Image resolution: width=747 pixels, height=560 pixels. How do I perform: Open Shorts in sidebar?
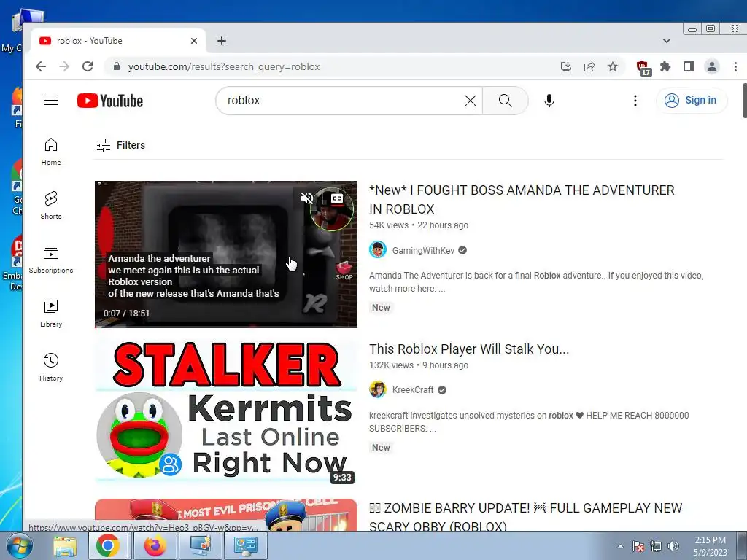point(51,206)
